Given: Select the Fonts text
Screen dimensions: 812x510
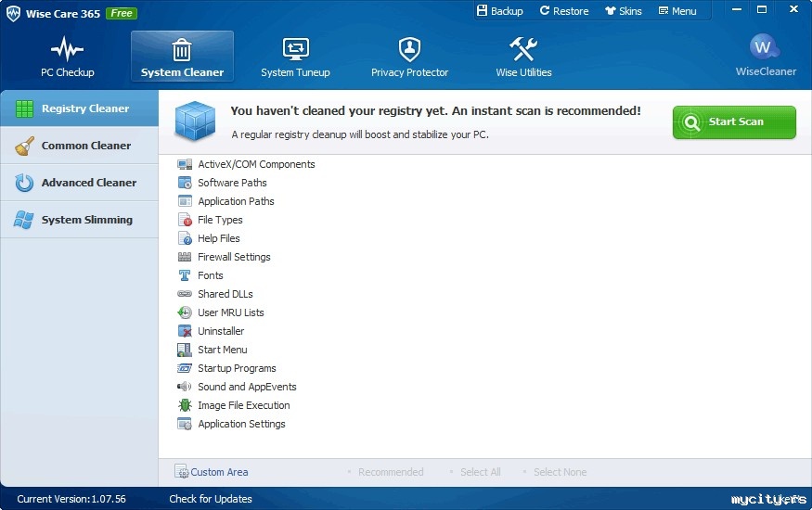Looking at the screenshot, I should (211, 275).
